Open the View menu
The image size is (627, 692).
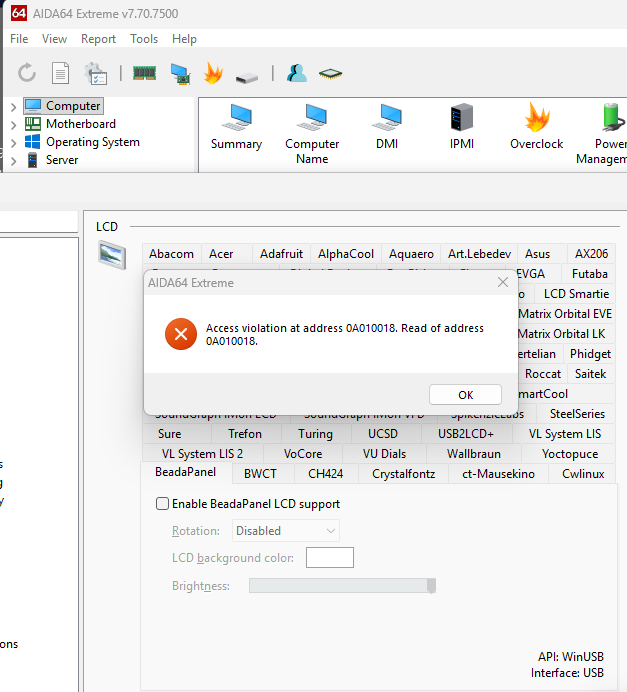pyautogui.click(x=54, y=39)
